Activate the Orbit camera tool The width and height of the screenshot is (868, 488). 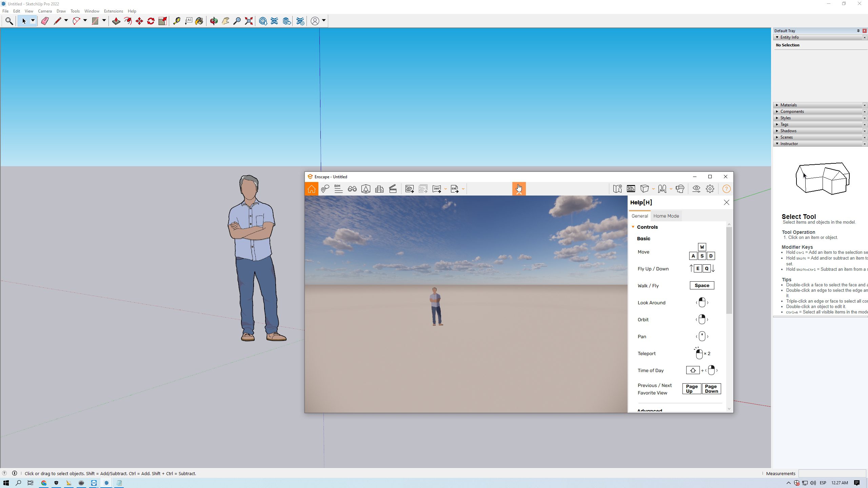[214, 21]
